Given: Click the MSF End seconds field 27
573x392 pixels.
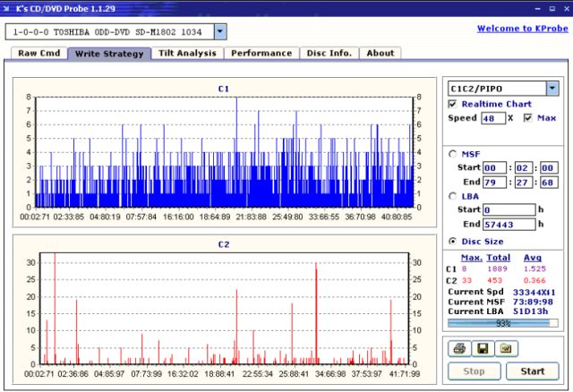Looking at the screenshot, I should click(x=523, y=182).
